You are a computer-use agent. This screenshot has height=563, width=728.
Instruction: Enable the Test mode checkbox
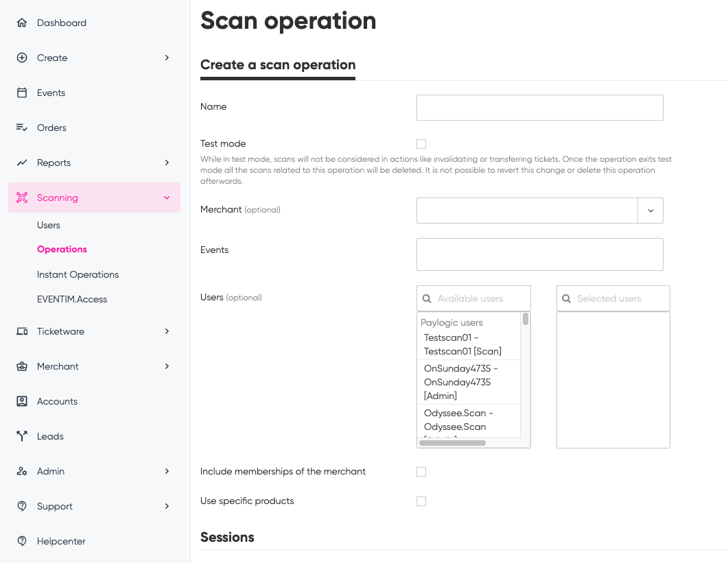421,144
